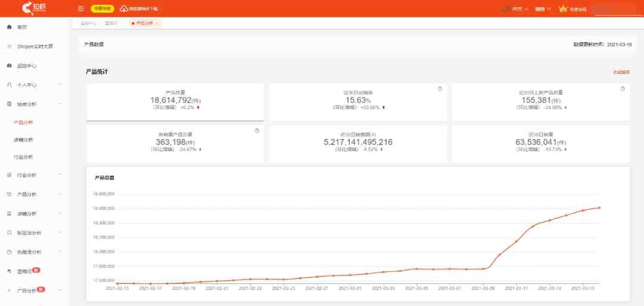Open the site/country dropdown beside language
This screenshot has width=644, height=306.
(x=543, y=8)
